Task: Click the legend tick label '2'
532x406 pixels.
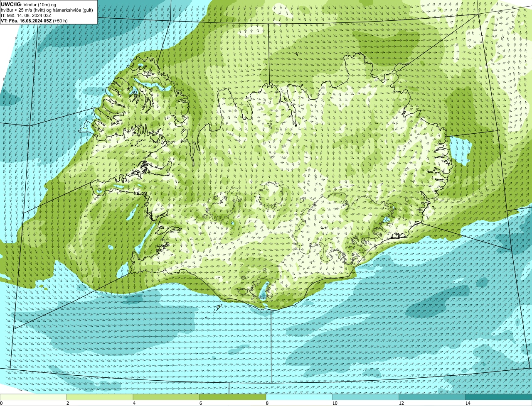Action: [67, 403]
